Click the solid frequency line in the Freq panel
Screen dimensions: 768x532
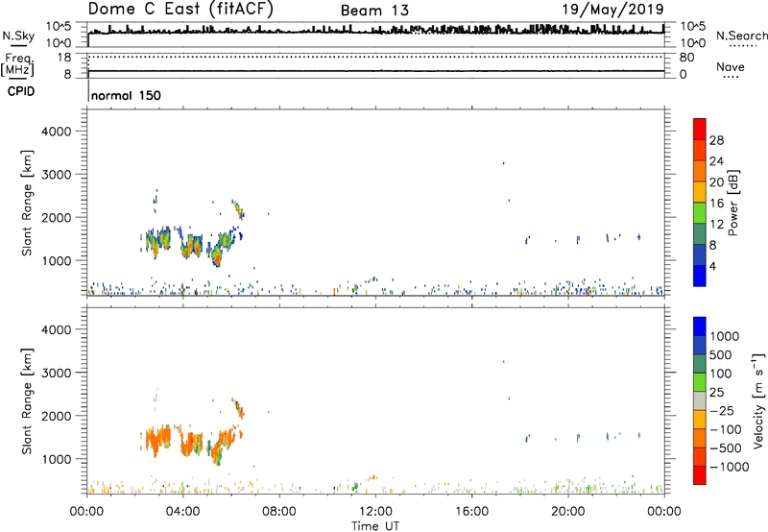(x=376, y=71)
